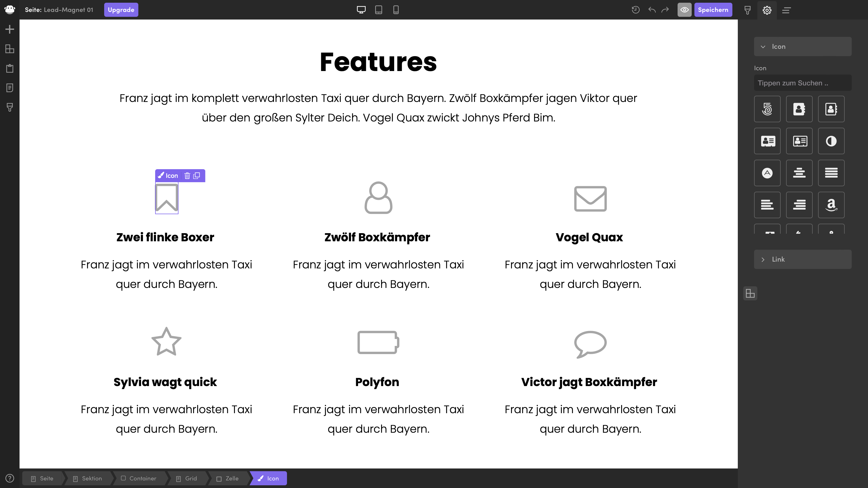Collapse the Icon panel section
The image size is (868, 488).
(803, 46)
